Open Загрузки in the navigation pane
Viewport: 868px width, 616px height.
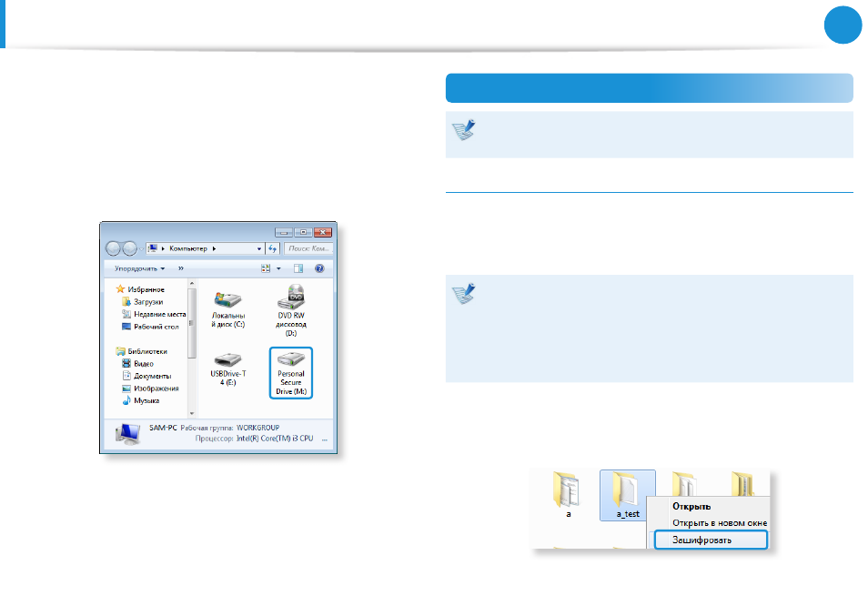142,302
